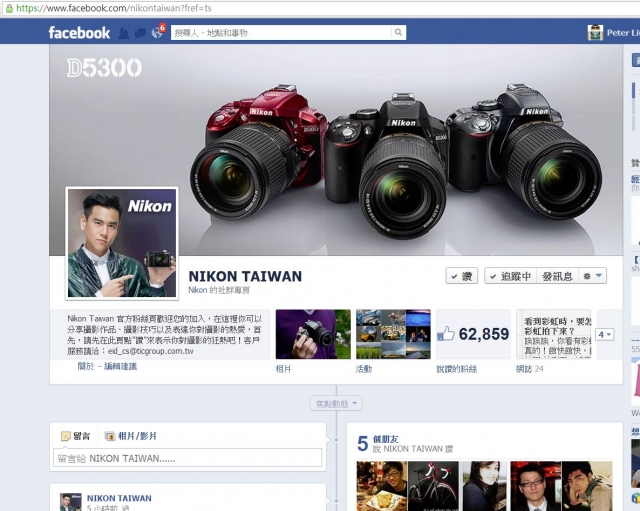
Task: Open the friend photo of long-haired woman
Action: click(x=484, y=486)
